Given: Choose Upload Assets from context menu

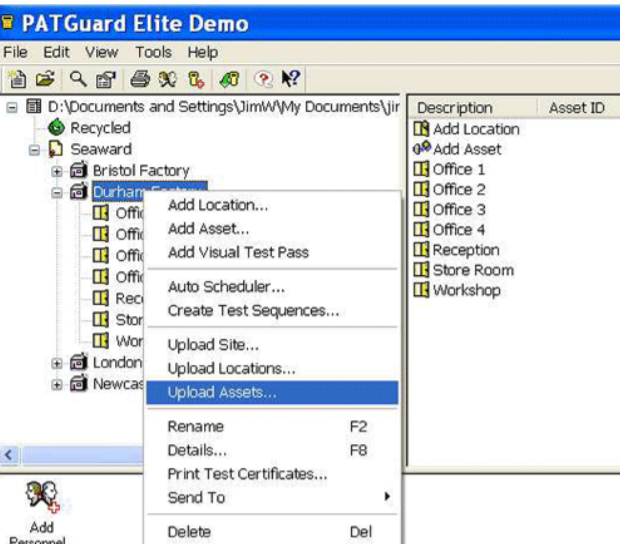Looking at the screenshot, I should tap(222, 392).
